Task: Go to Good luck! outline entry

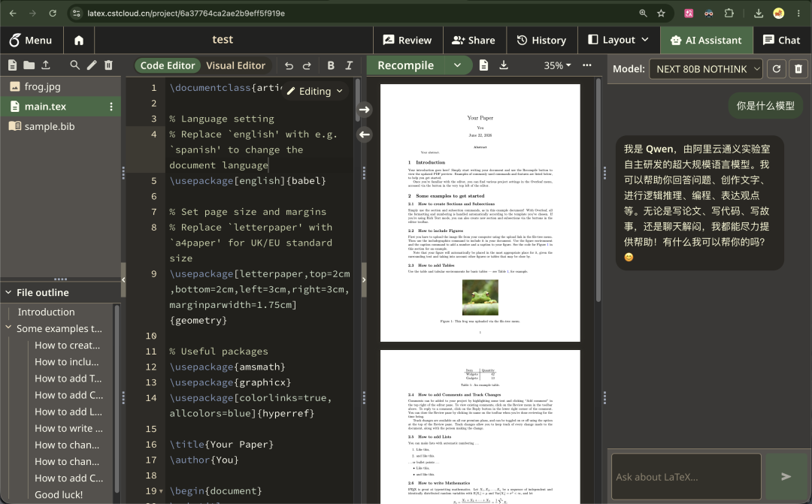Action: click(x=59, y=495)
